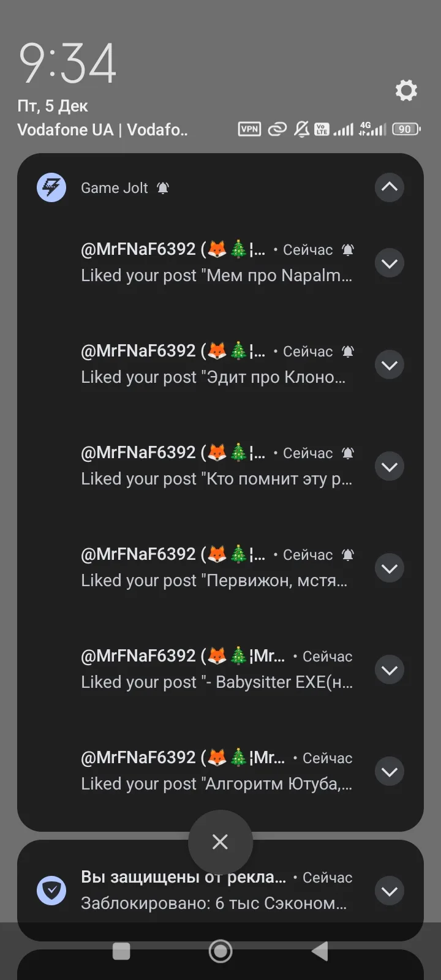Open the "Алгоритм Ютуба" liked post notification
The height and width of the screenshot is (980, 441).
click(x=216, y=771)
